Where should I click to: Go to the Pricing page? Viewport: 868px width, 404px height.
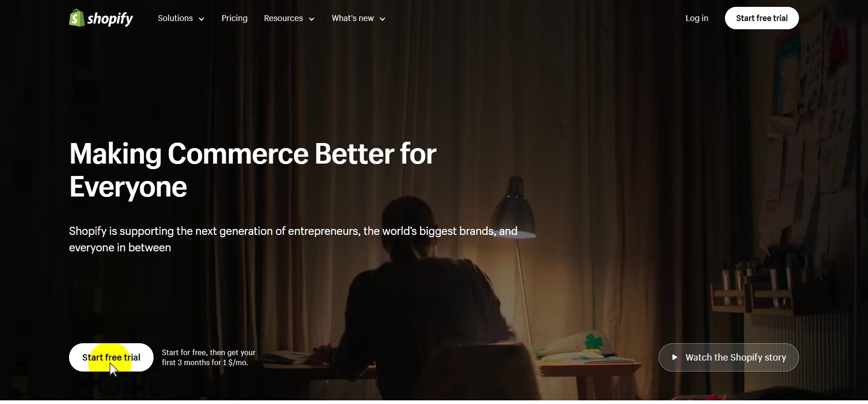(234, 18)
